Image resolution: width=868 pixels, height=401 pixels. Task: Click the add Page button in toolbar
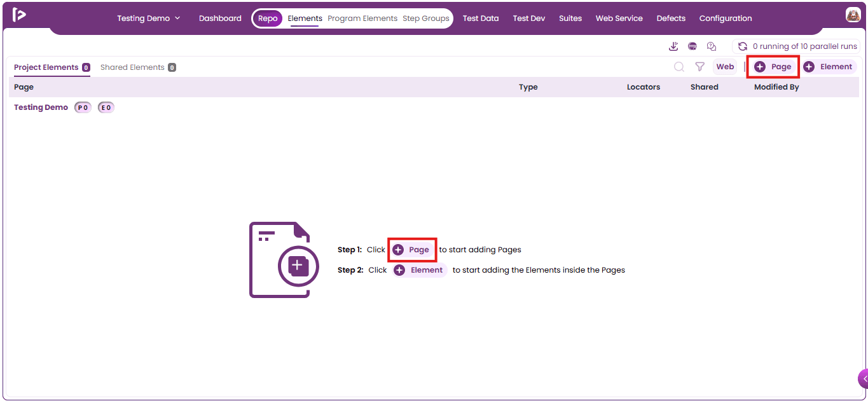tap(773, 67)
